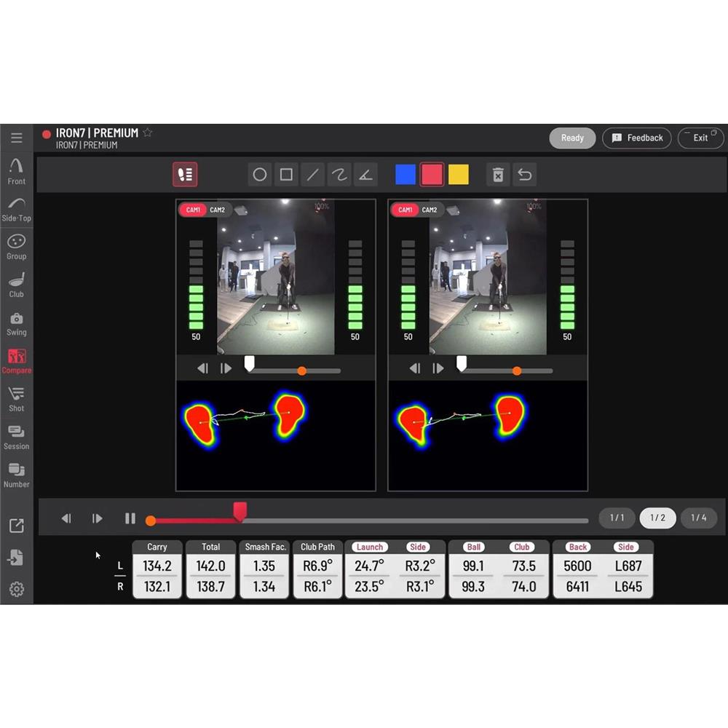Image resolution: width=728 pixels, height=728 pixels.
Task: Select the circle drawing tool
Action: (x=260, y=175)
